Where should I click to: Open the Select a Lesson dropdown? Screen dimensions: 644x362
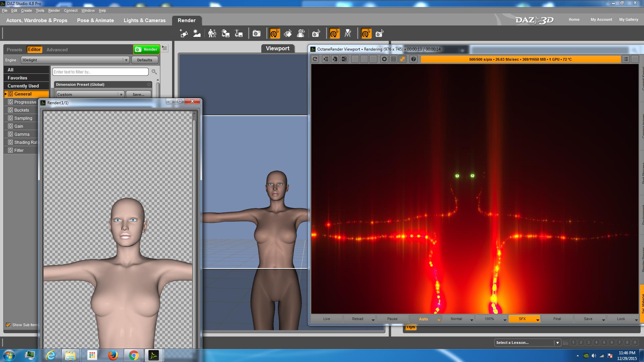pyautogui.click(x=527, y=343)
